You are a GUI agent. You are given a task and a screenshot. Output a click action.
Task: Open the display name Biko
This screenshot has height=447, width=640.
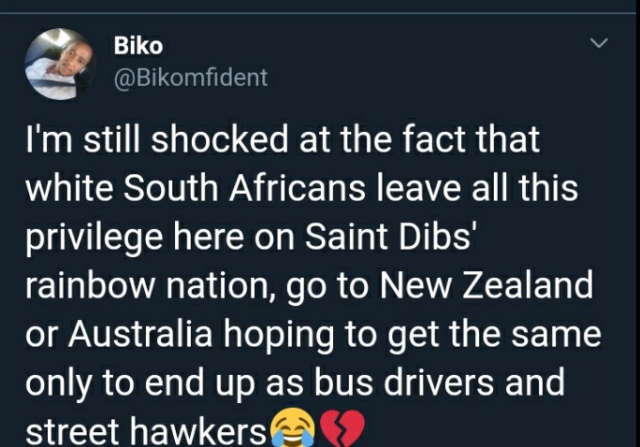click(138, 45)
